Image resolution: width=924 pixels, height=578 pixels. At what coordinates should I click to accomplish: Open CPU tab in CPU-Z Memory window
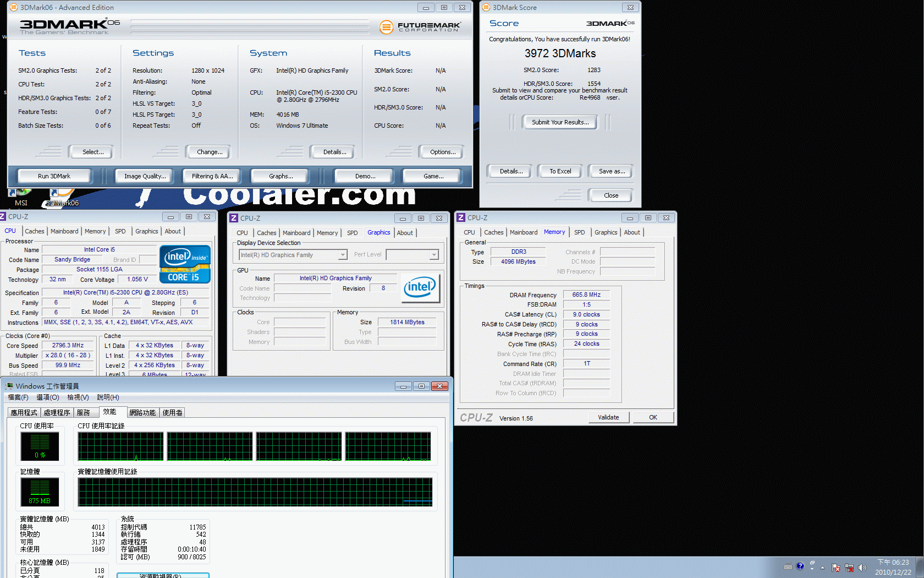point(469,232)
